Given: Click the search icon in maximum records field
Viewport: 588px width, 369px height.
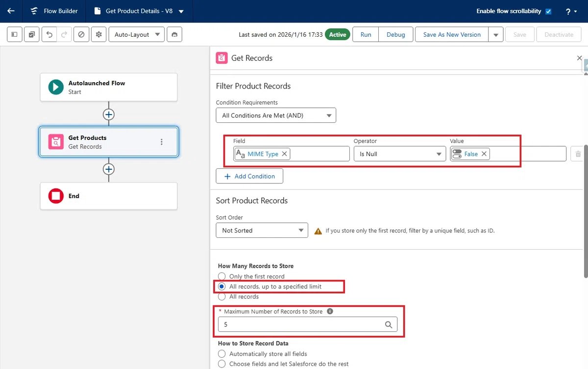Looking at the screenshot, I should [389, 324].
